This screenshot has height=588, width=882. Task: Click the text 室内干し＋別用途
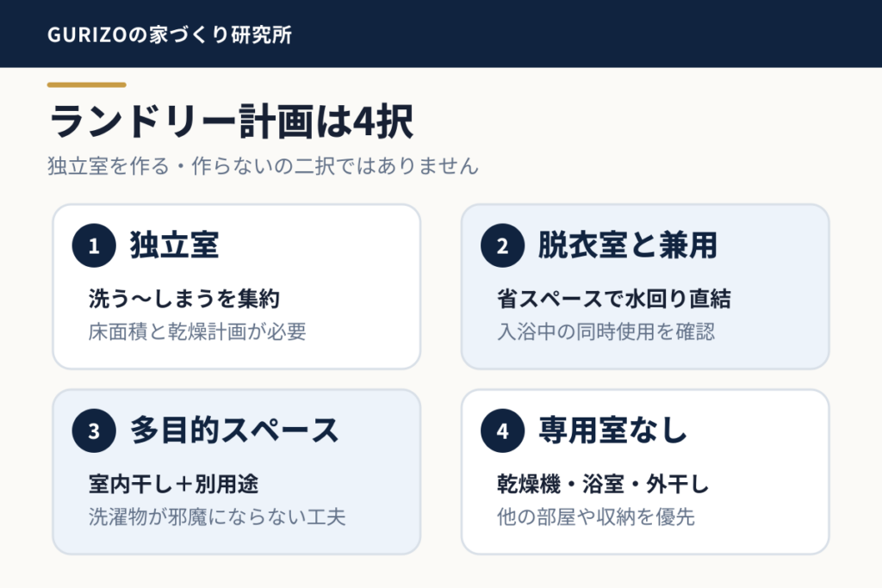(x=174, y=484)
